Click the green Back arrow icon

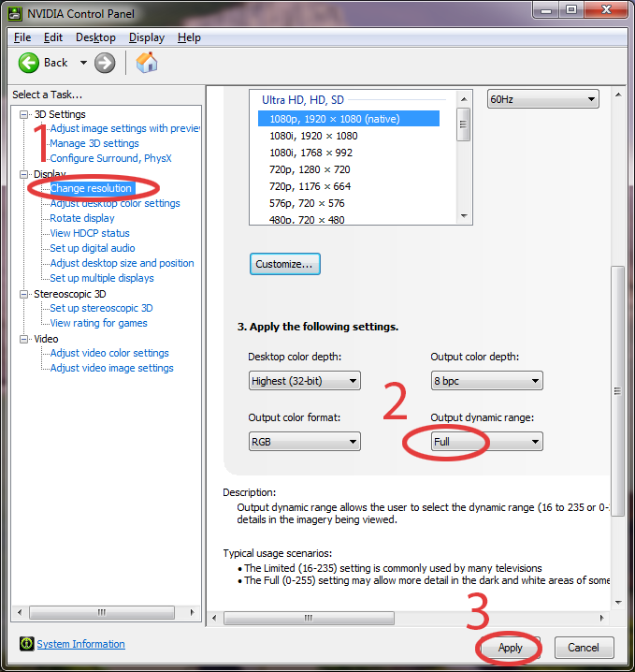click(x=29, y=63)
